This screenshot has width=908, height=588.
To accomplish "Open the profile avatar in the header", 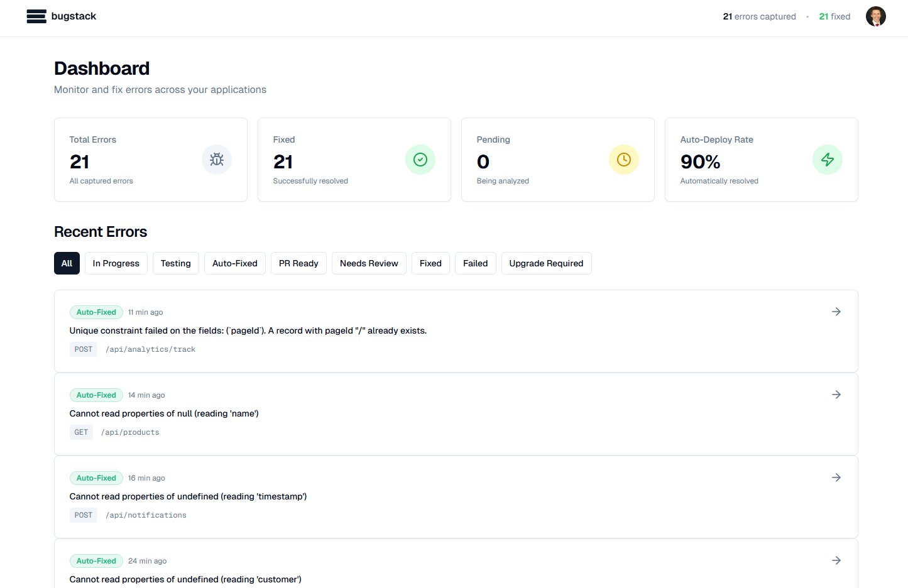I will [x=875, y=16].
